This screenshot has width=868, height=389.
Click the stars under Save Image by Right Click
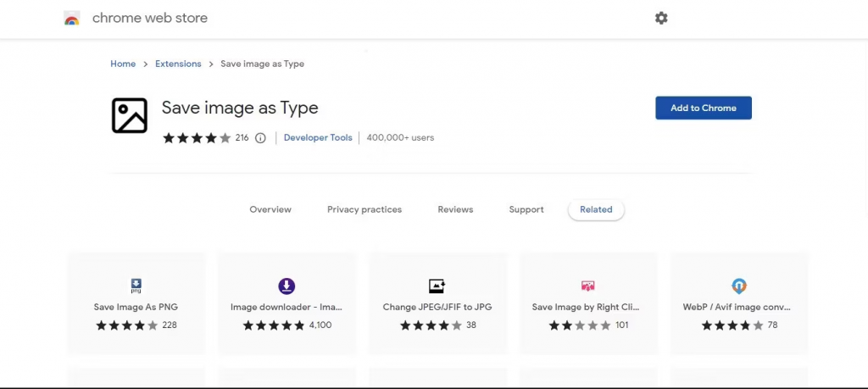click(x=580, y=325)
